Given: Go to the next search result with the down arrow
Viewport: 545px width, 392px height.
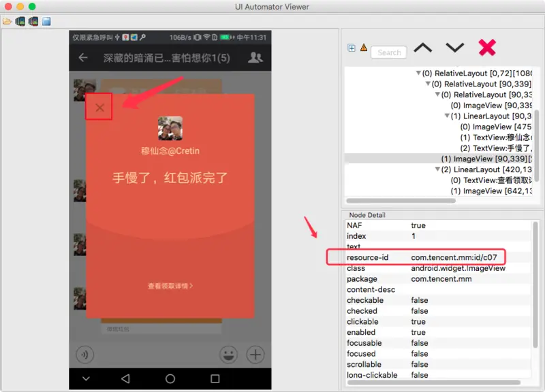Looking at the screenshot, I should pos(454,48).
